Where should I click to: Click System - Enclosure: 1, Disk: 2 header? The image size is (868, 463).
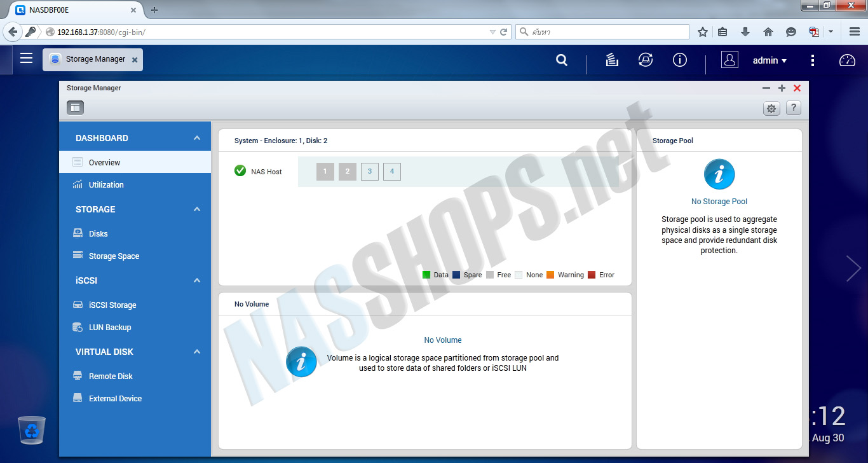(281, 141)
